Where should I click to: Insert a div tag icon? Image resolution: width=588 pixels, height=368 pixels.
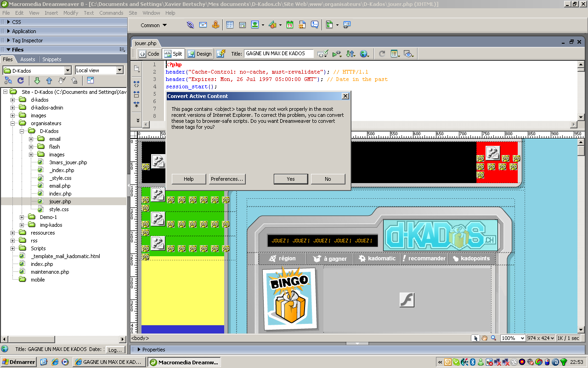(x=243, y=25)
